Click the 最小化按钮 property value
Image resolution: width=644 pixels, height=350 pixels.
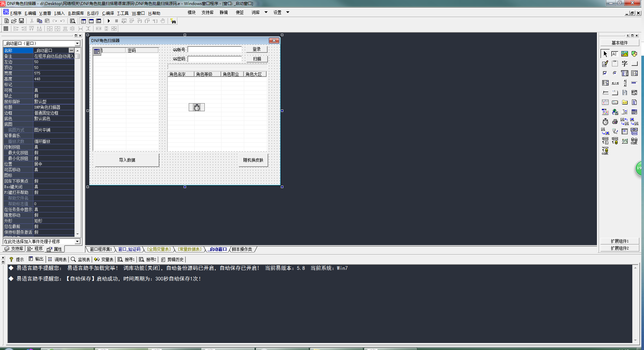[x=54, y=158]
